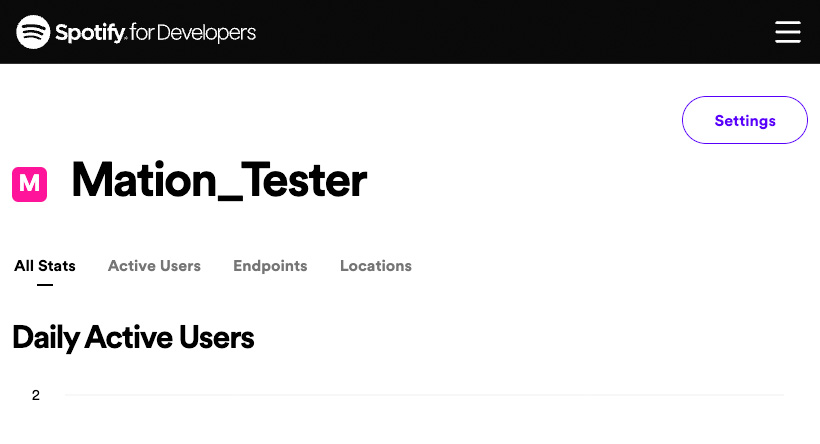This screenshot has width=820, height=444.
Task: Open the Locations tab
Action: pos(376,266)
